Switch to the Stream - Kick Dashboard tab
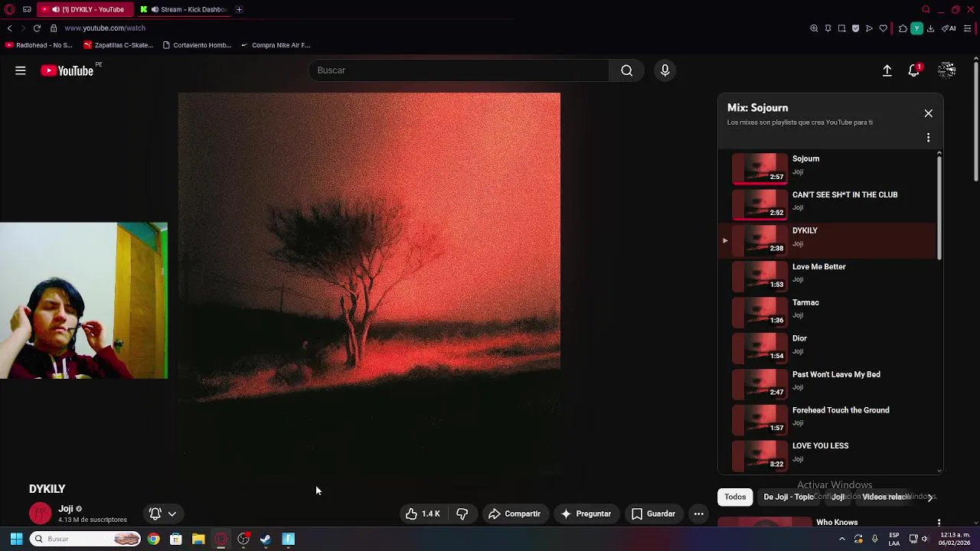This screenshot has height=551, width=980. click(x=184, y=9)
